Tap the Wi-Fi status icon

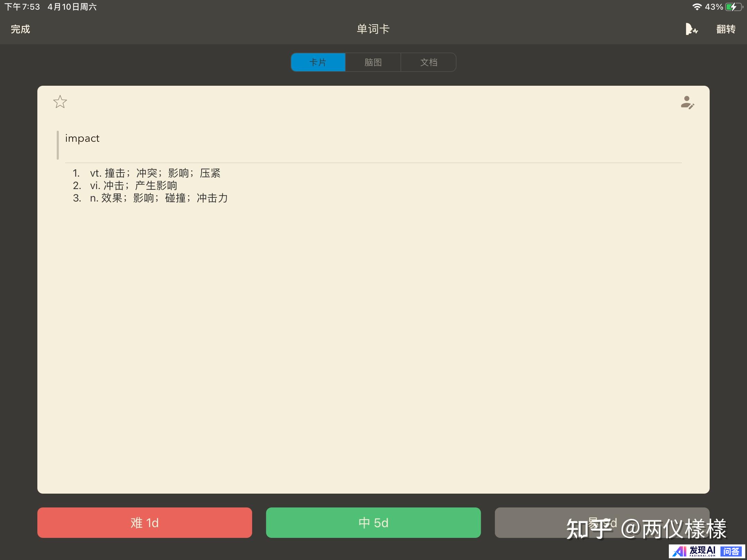[697, 7]
